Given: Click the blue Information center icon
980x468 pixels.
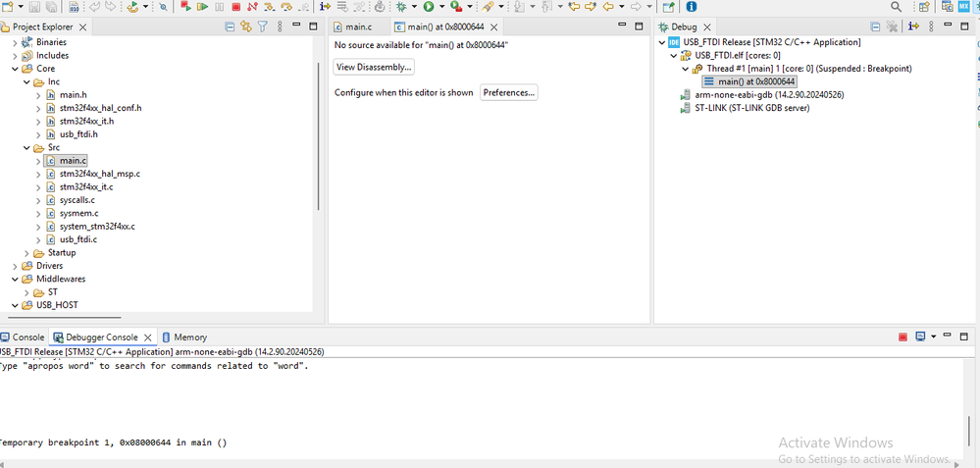Looking at the screenshot, I should 692,6.
